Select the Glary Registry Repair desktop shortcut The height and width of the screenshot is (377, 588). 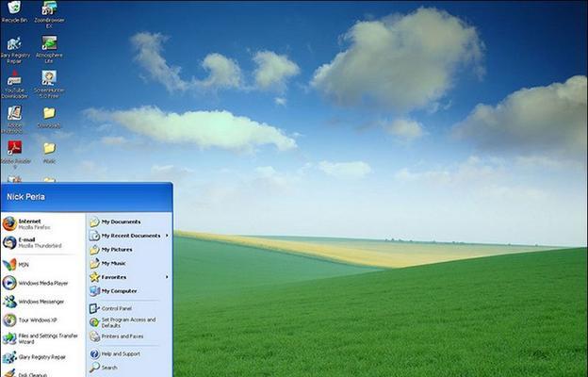pyautogui.click(x=15, y=50)
